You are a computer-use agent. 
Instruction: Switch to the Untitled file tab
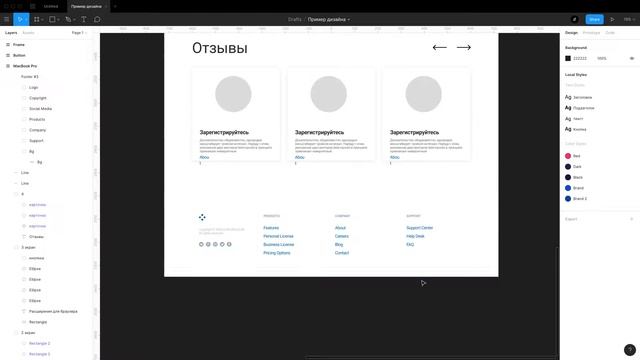coord(51,7)
